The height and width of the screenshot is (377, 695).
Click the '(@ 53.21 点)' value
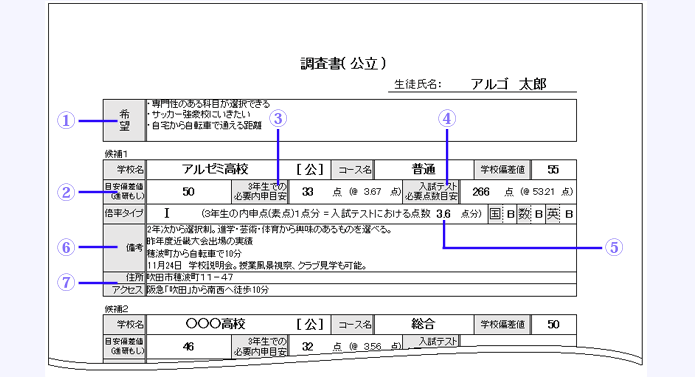[x=547, y=191]
